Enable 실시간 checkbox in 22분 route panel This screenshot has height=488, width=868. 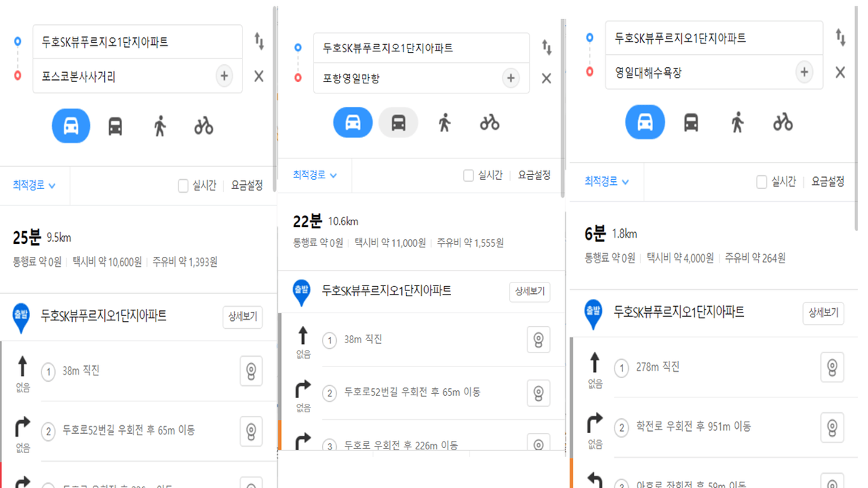[468, 175]
